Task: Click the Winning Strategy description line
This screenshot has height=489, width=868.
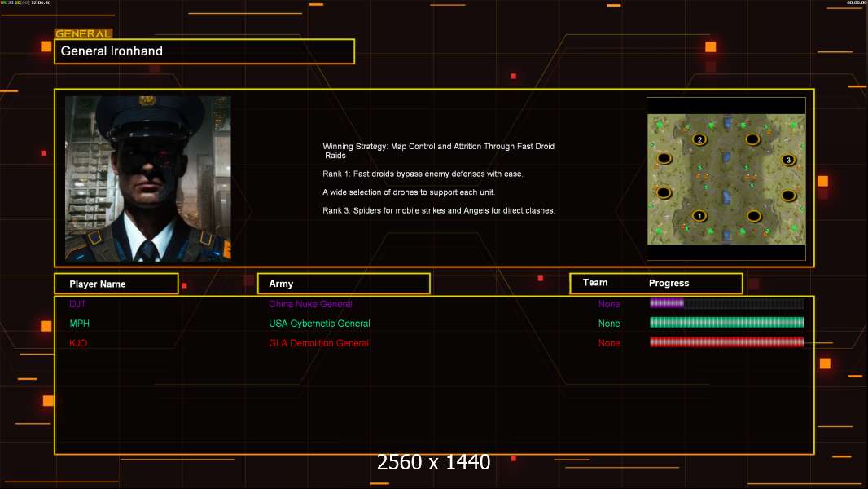Action: click(x=438, y=151)
